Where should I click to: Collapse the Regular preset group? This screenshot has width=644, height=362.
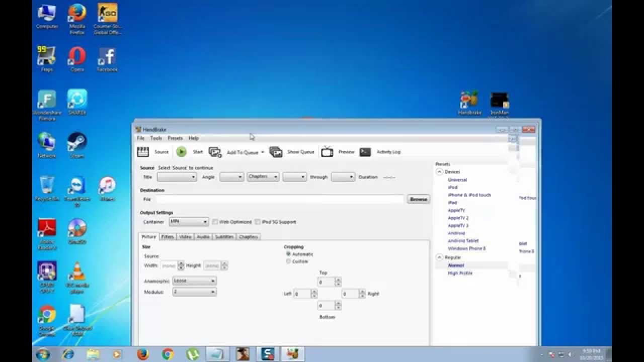pyautogui.click(x=439, y=257)
